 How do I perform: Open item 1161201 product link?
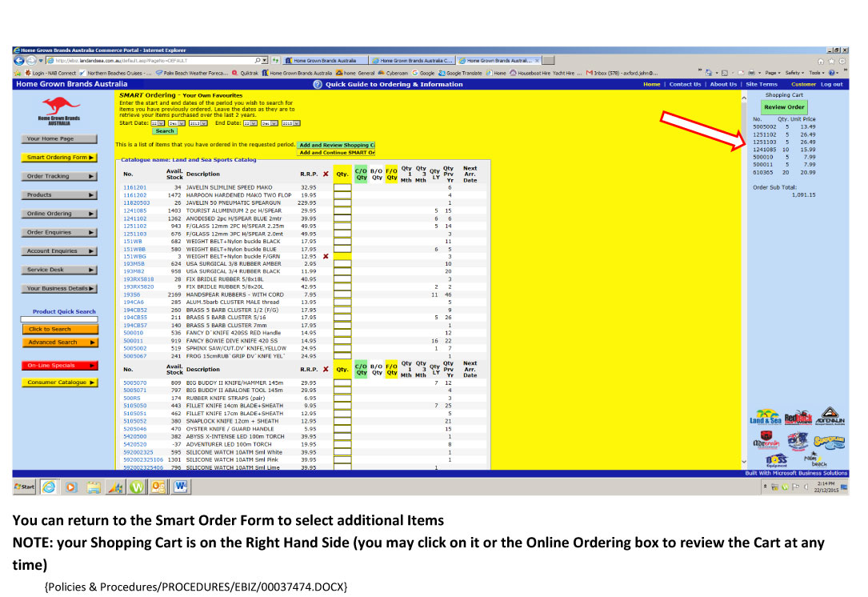click(134, 187)
